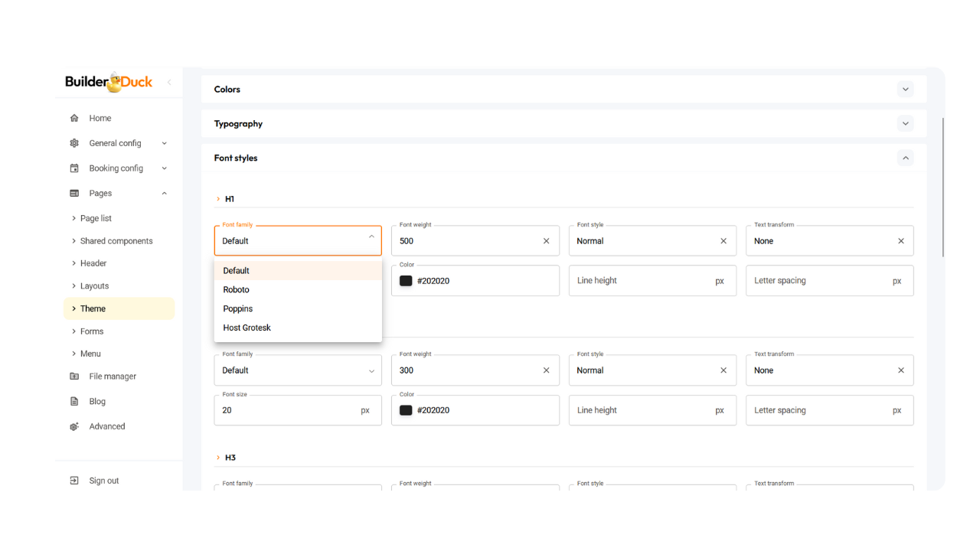Viewport: 980px width, 551px height.
Task: Click the H1 color swatch
Action: pos(406,281)
